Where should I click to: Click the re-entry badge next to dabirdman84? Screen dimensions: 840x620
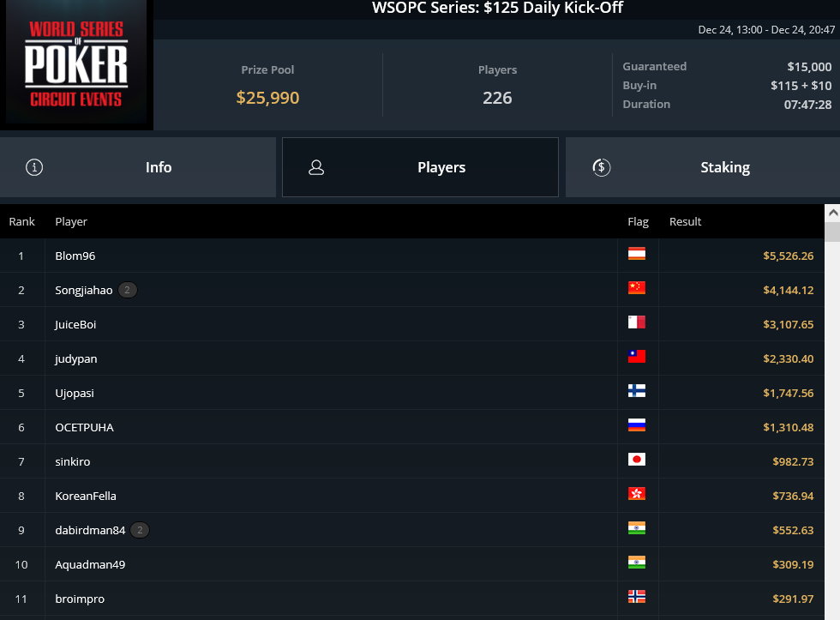[140, 530]
